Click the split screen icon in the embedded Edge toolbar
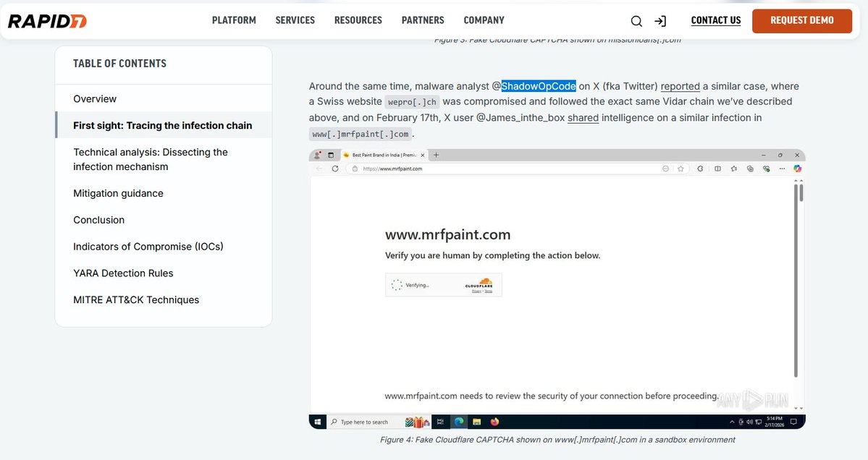 (x=717, y=169)
